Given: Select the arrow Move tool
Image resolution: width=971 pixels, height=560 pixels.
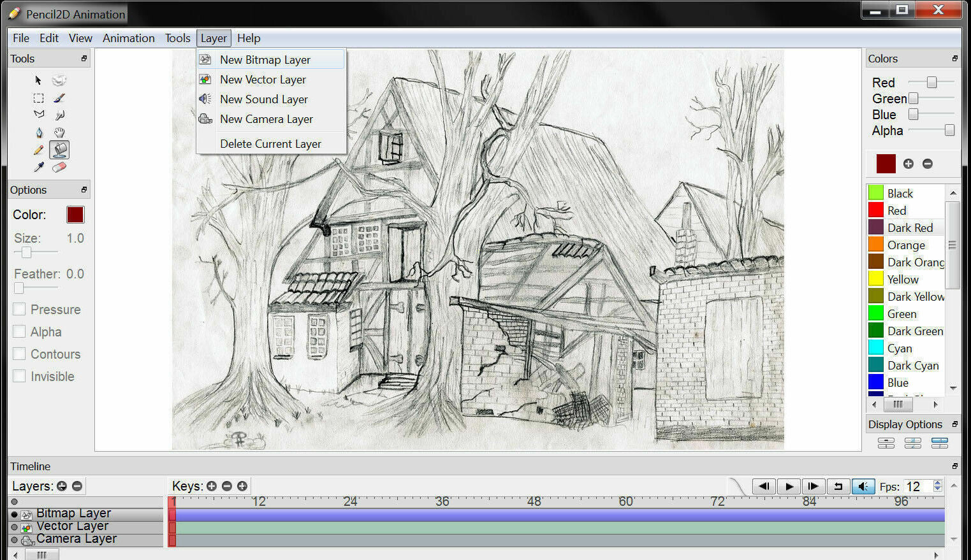Looking at the screenshot, I should coord(38,80).
